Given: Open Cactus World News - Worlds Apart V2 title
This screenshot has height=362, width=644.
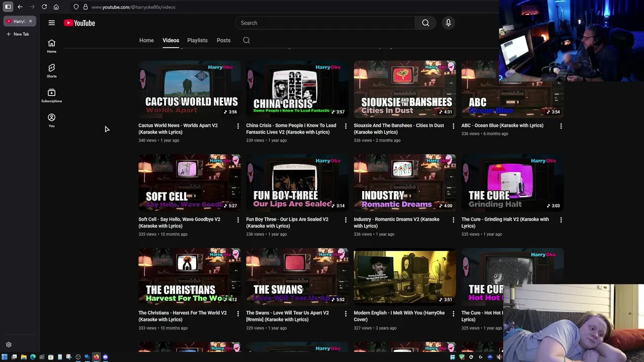Looking at the screenshot, I should 178,129.
